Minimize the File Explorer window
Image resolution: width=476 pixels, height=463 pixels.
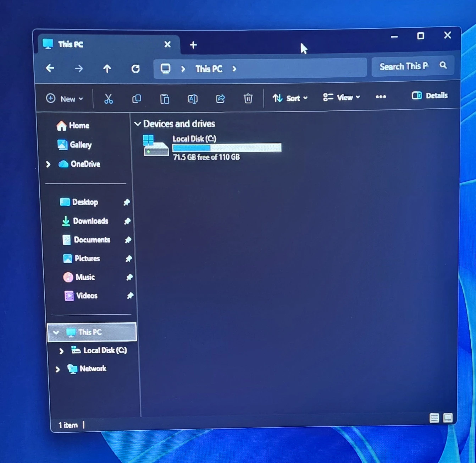pos(394,37)
